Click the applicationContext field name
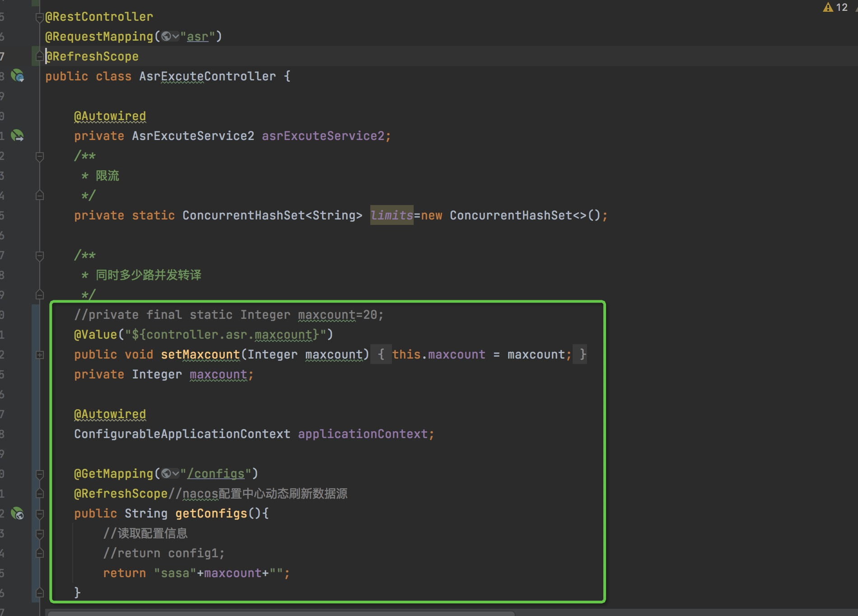 coord(363,434)
